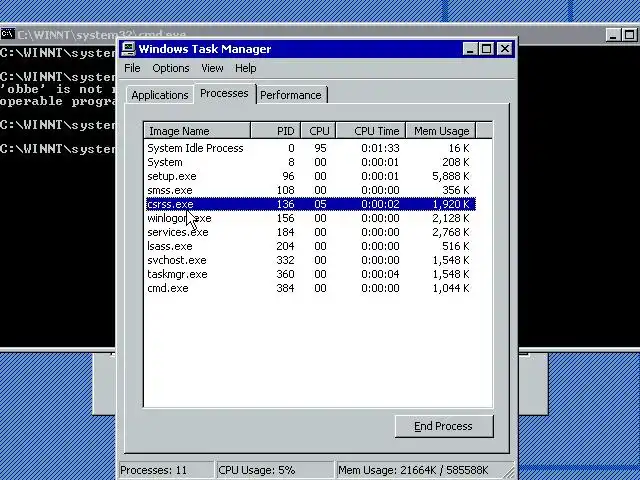Open the View menu
This screenshot has width=640, height=480.
pos(212,68)
